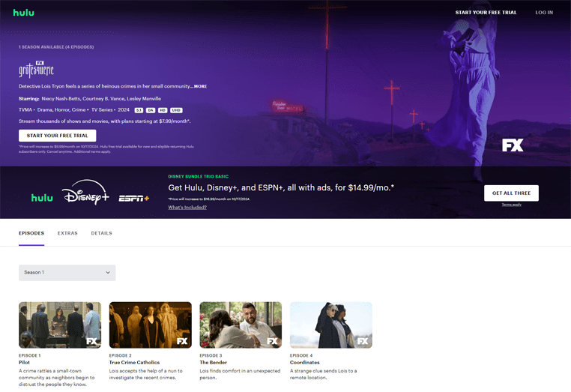Click the Get All Three button
The width and height of the screenshot is (571, 392).
point(511,193)
